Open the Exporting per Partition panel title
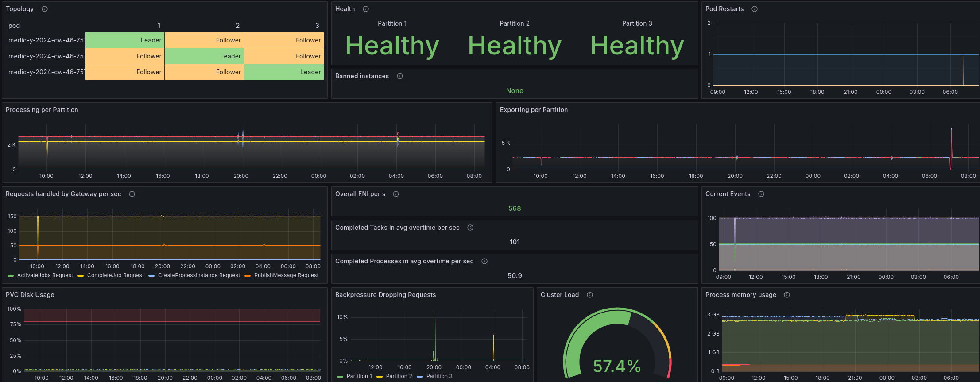This screenshot has height=382, width=980. pyautogui.click(x=534, y=110)
